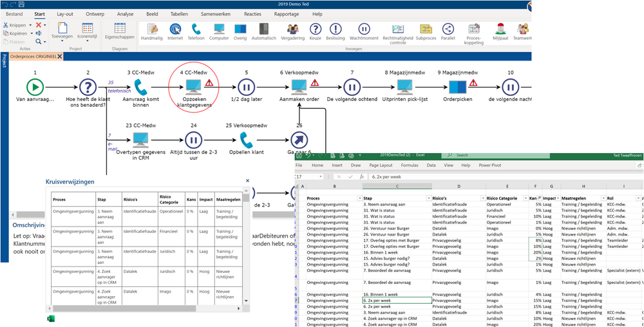Viewport: 644px width, 327px height.
Task: Open the Excel Name Box dropdown
Action: pyautogui.click(x=321, y=177)
